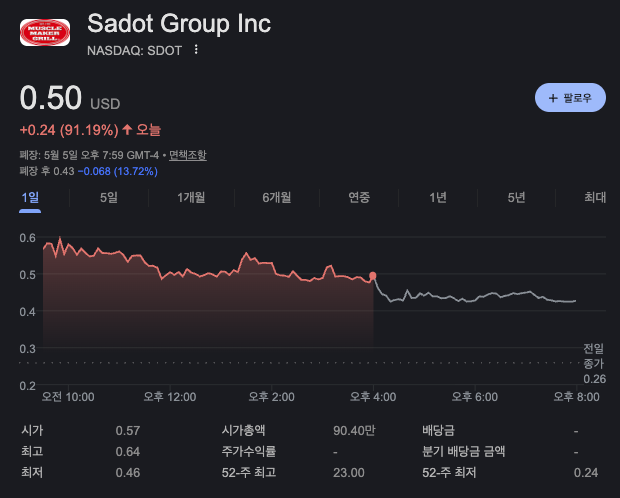Click the 팔로우 follow button
Viewport: 620px width, 498px height.
[570, 98]
